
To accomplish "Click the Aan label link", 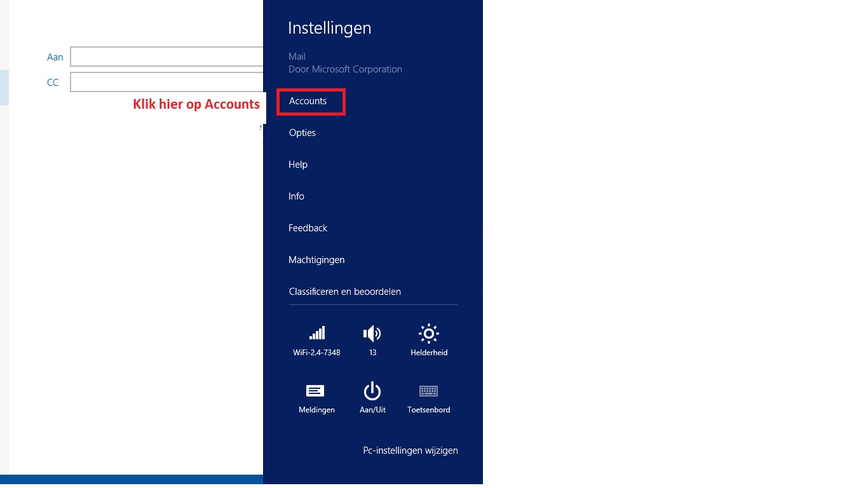I will pyautogui.click(x=55, y=57).
